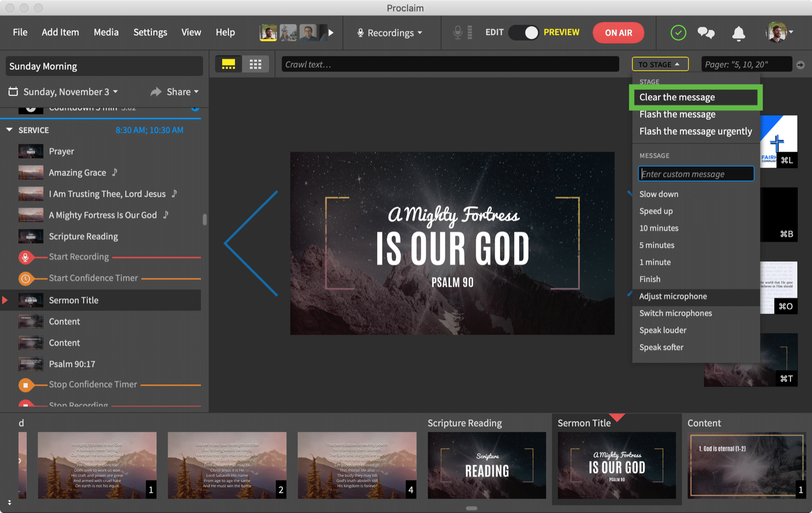812x513 pixels.
Task: Open the Share dropdown
Action: point(174,92)
